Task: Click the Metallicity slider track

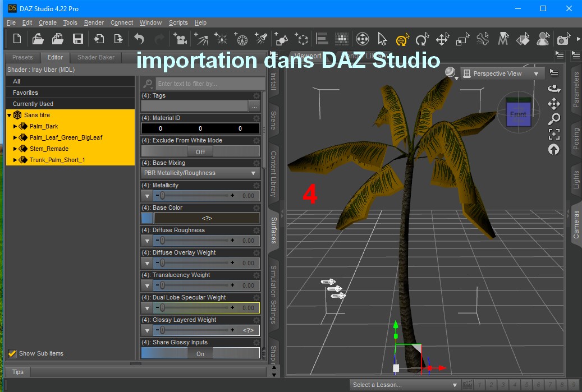Action: tap(195, 196)
